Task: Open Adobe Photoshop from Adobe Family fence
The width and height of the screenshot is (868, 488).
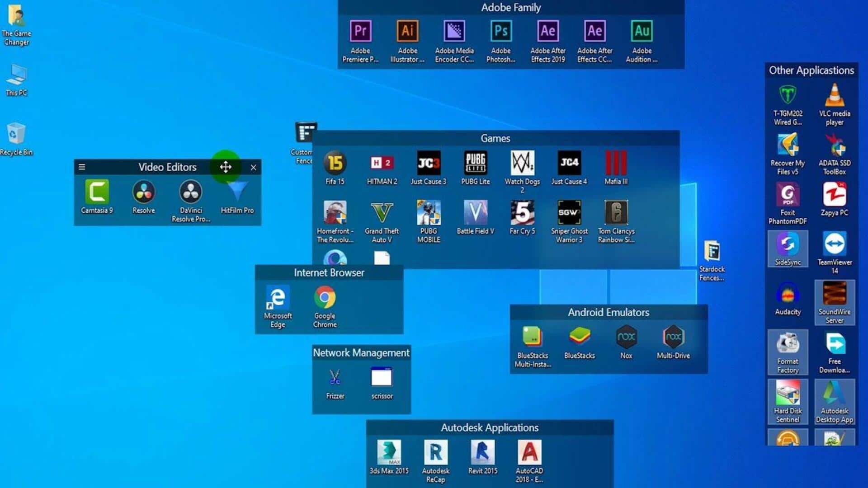Action: click(x=500, y=32)
